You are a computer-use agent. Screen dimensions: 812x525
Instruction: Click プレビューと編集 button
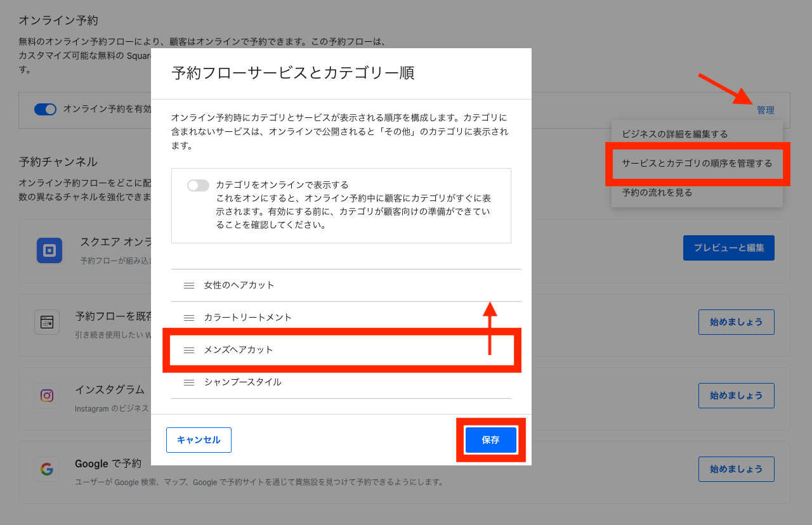729,248
